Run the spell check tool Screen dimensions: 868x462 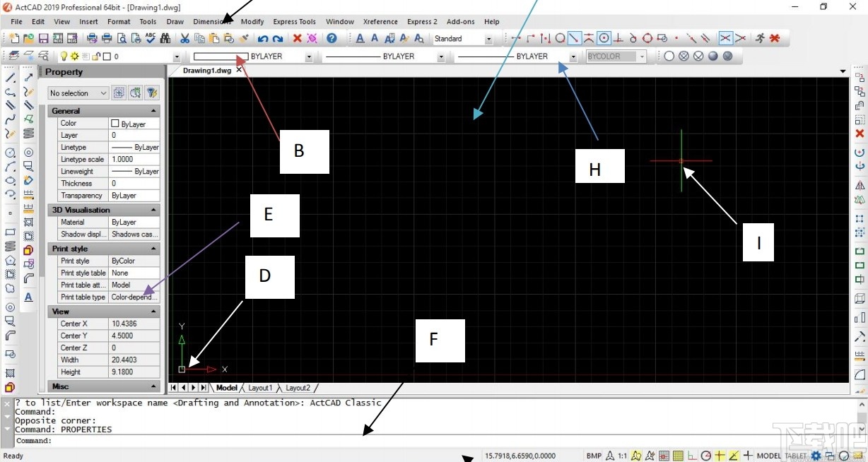(150, 38)
